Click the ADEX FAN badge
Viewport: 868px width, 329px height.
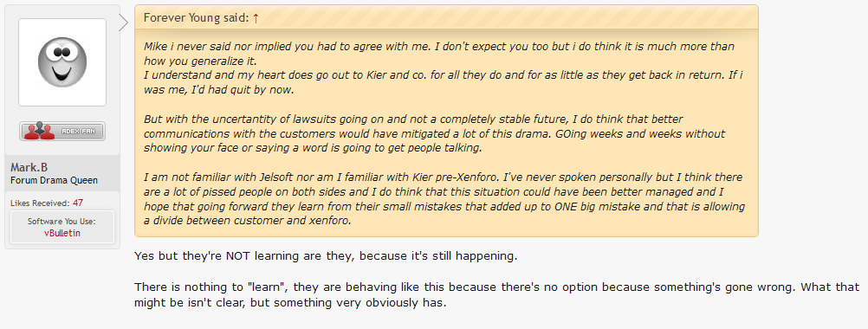[62, 131]
